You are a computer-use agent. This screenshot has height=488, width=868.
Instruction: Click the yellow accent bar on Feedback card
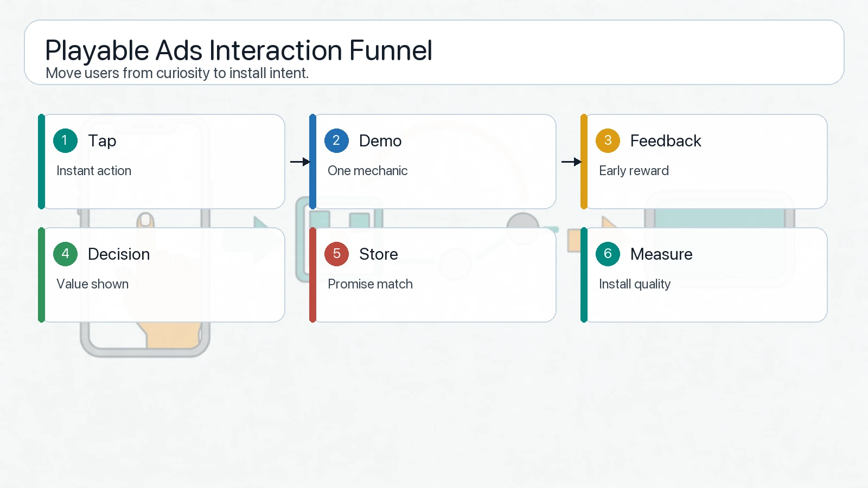click(584, 162)
